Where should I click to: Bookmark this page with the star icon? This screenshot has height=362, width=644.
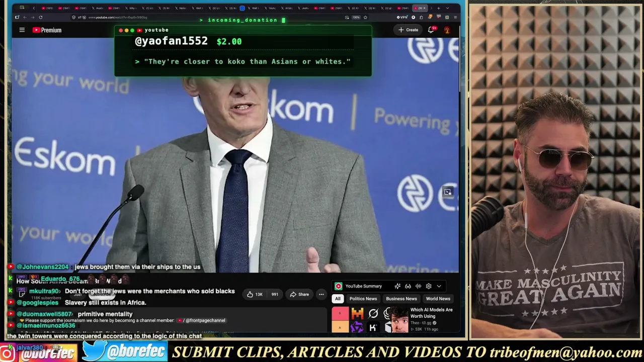click(365, 18)
